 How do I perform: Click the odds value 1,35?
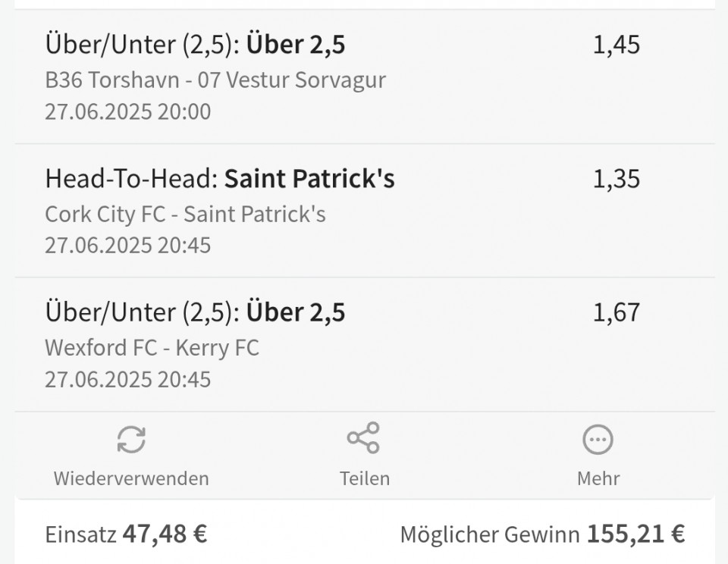[617, 179]
